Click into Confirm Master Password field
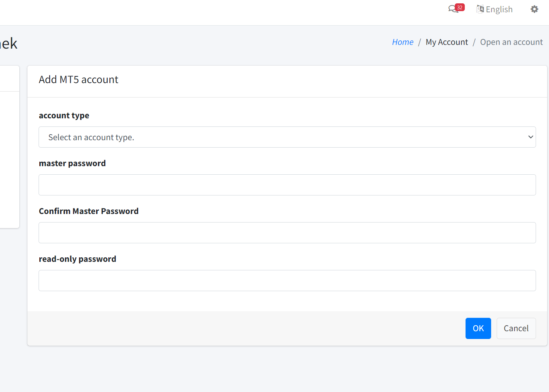The image size is (549, 392). click(287, 233)
